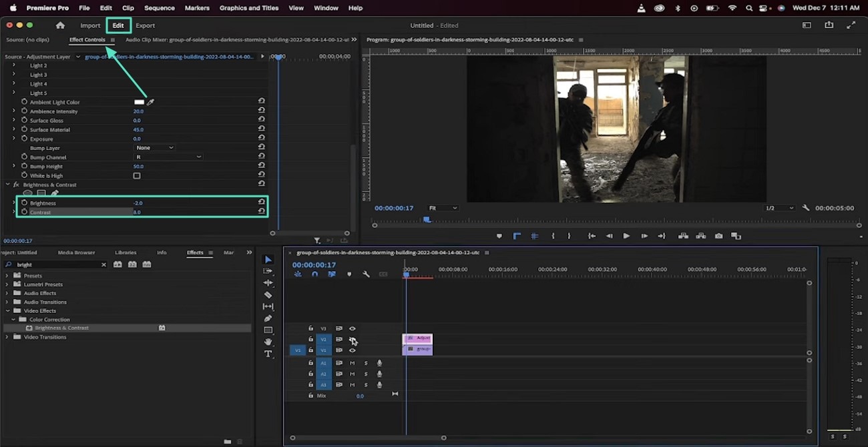Screen dimensions: 868x447
Task: Collapse the Color Correction folder
Action: click(x=13, y=320)
